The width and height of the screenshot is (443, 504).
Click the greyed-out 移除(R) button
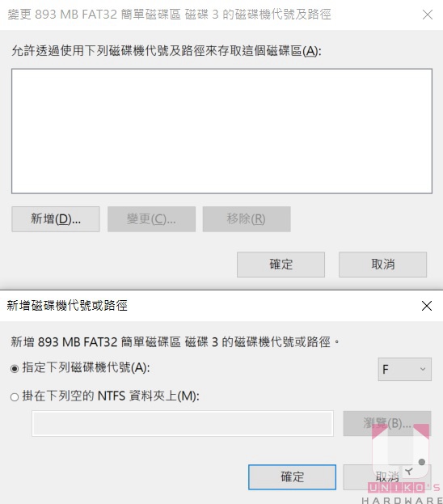coord(247,219)
